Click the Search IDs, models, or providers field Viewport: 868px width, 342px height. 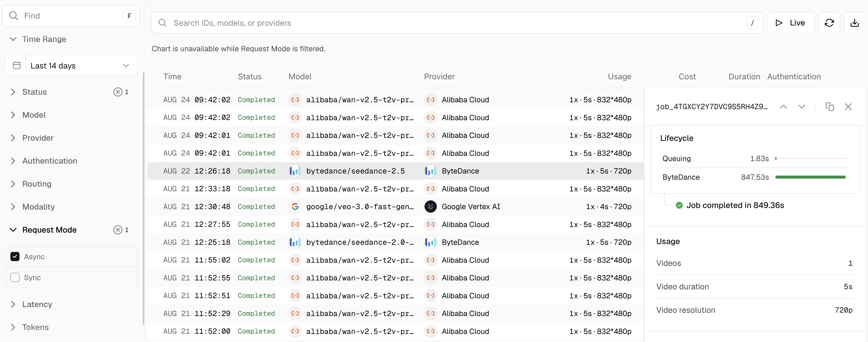[457, 23]
